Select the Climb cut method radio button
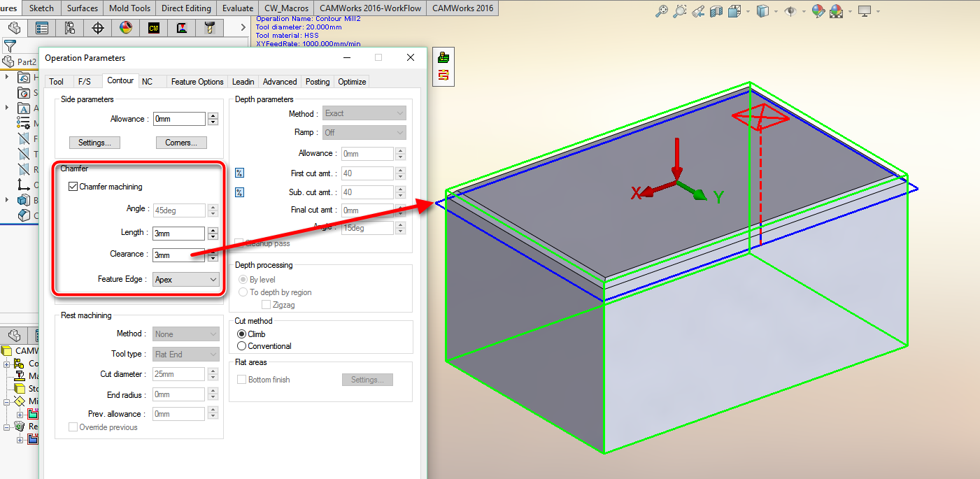 tap(242, 334)
